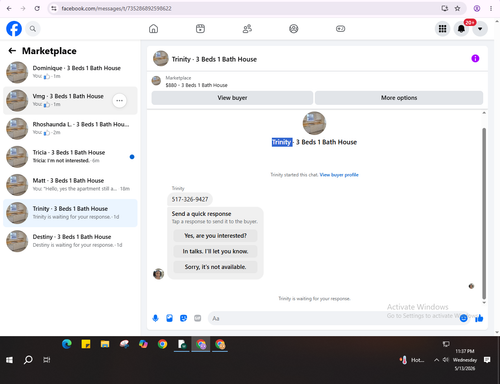Open the Reels video tab icon

200,29
